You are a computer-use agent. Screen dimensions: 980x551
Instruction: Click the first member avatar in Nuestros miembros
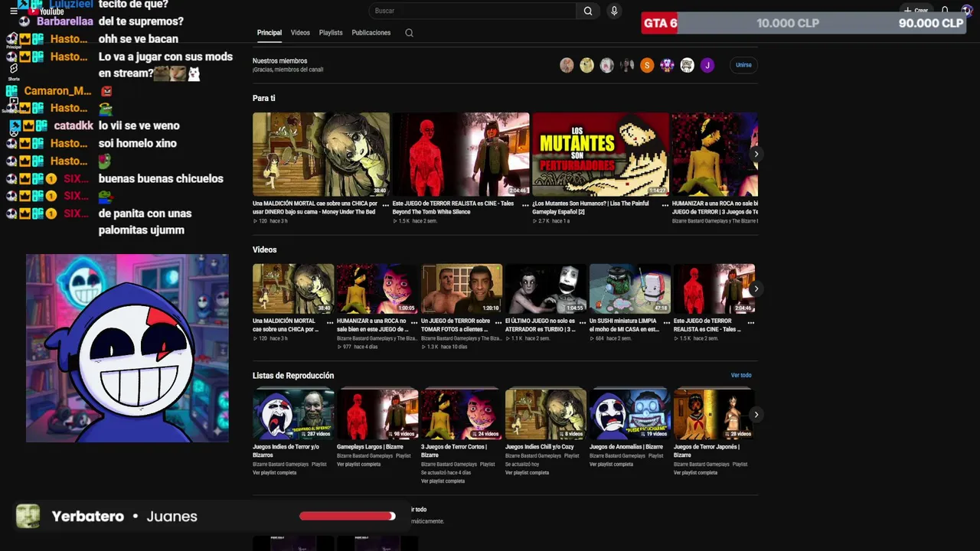coord(567,65)
